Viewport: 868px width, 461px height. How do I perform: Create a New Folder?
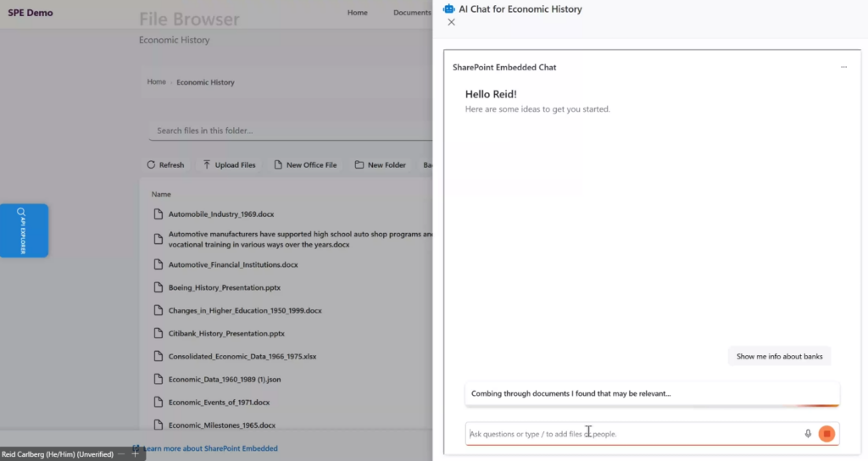click(x=381, y=165)
